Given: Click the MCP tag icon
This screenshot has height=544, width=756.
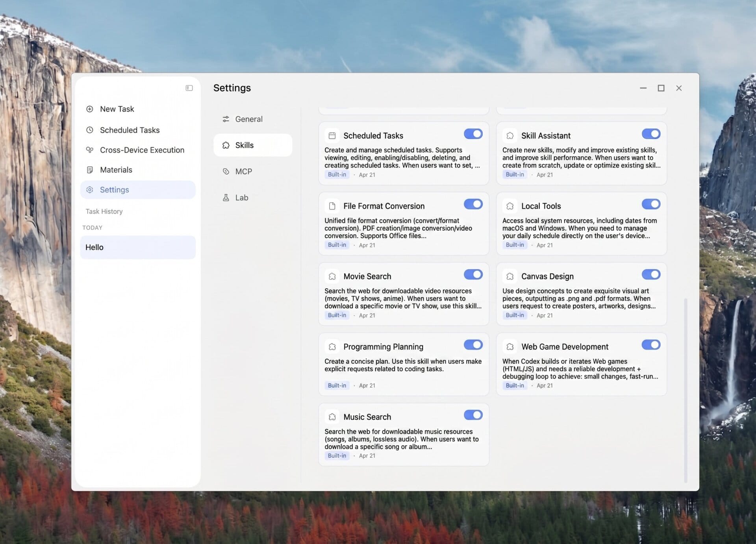Looking at the screenshot, I should [226, 171].
